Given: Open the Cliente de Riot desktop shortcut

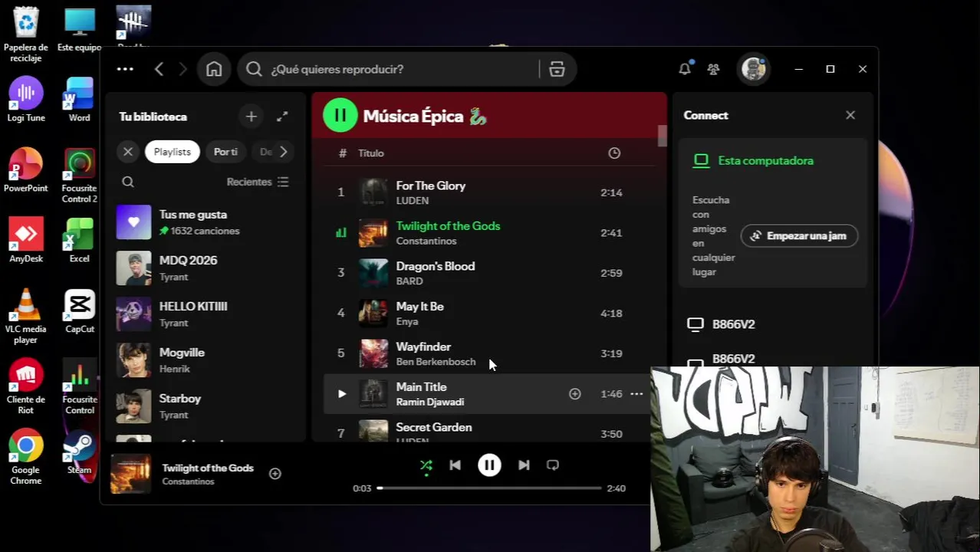Looking at the screenshot, I should 26,386.
